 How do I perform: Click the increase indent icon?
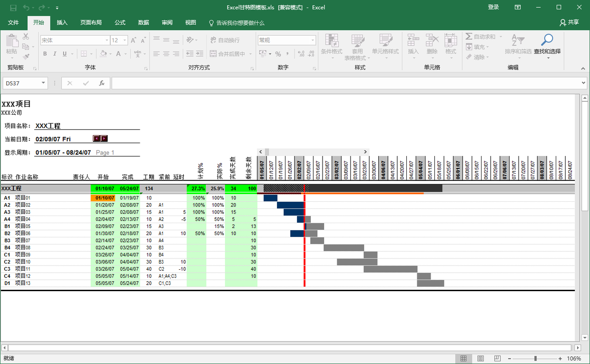(200, 54)
